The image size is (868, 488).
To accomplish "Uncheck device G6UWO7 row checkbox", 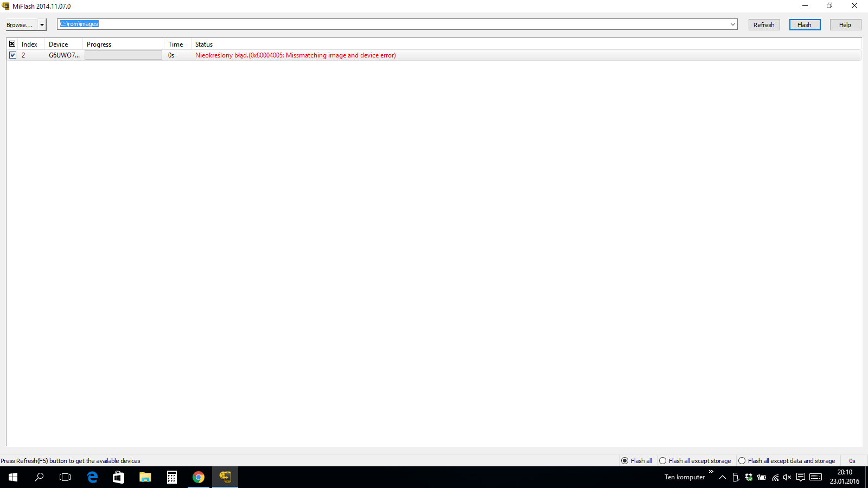I will click(12, 55).
